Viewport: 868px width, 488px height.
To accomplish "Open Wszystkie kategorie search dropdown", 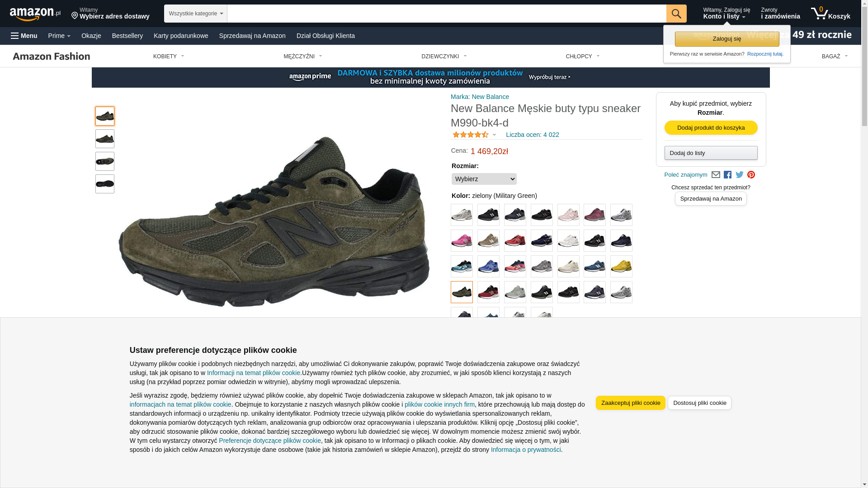I will coord(196,14).
